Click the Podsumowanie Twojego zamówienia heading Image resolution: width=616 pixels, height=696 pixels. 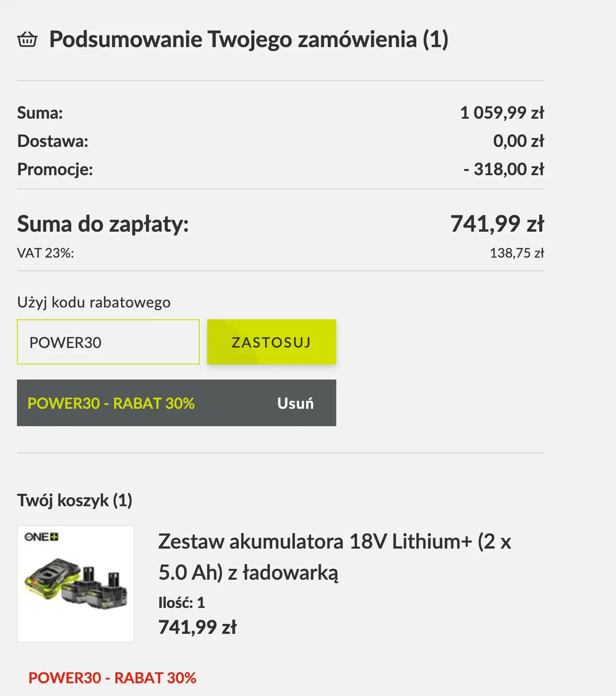(x=249, y=39)
